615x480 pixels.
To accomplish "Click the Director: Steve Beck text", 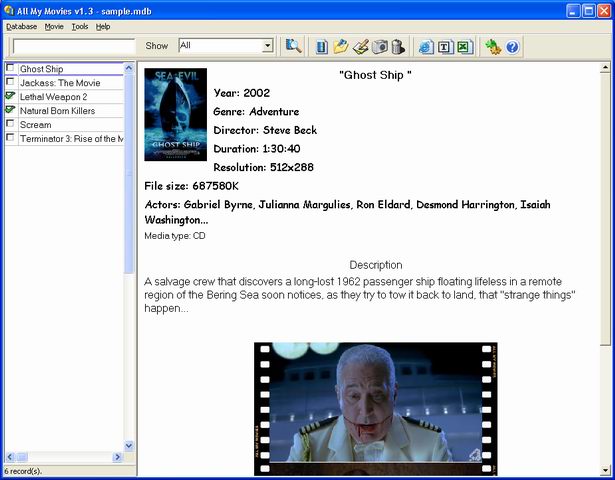I will coord(265,130).
